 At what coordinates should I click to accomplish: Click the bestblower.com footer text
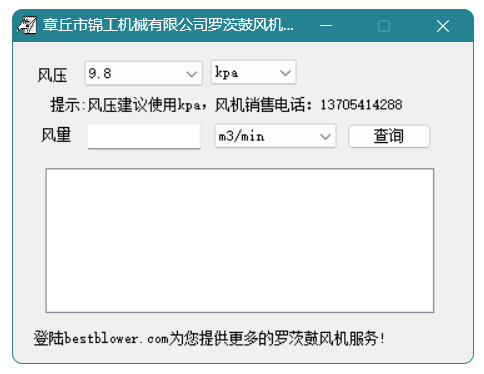[x=209, y=339]
